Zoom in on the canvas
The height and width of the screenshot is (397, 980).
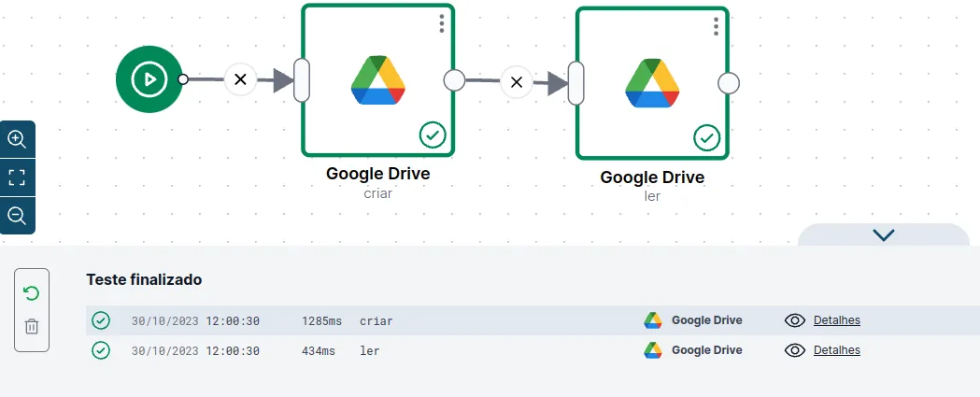tap(17, 139)
